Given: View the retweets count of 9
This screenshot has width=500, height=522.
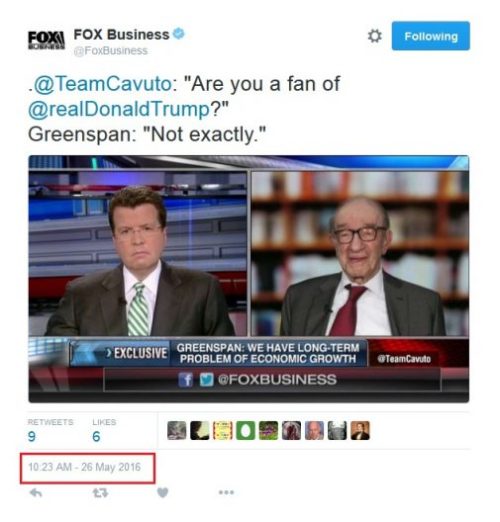Looking at the screenshot, I should tap(32, 436).
